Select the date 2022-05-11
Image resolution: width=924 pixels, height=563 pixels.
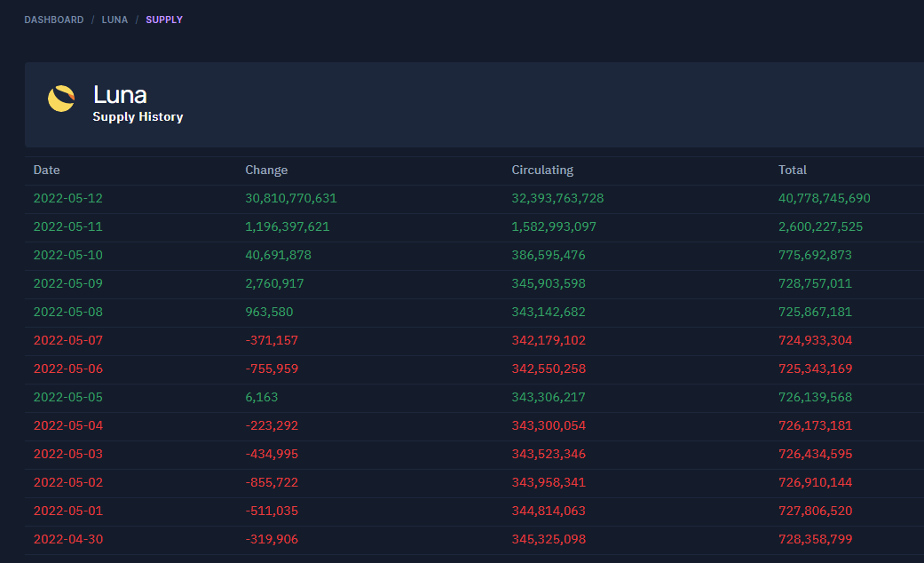coord(67,226)
